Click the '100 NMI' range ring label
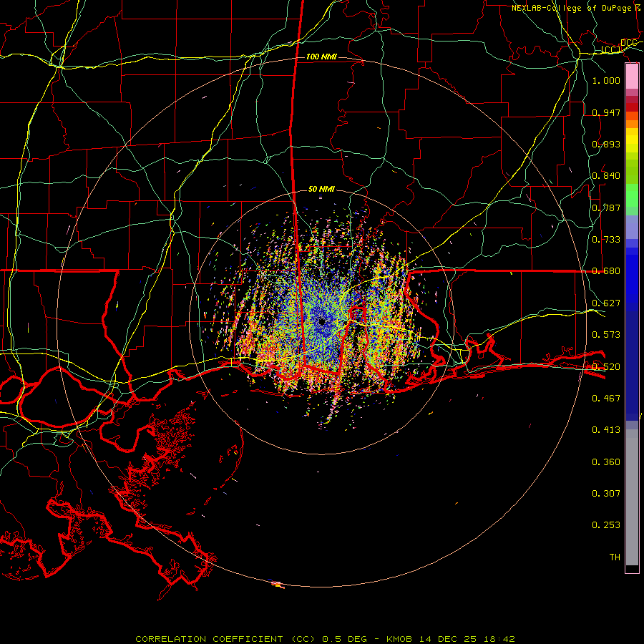The height and width of the screenshot is (644, 644). pyautogui.click(x=321, y=57)
